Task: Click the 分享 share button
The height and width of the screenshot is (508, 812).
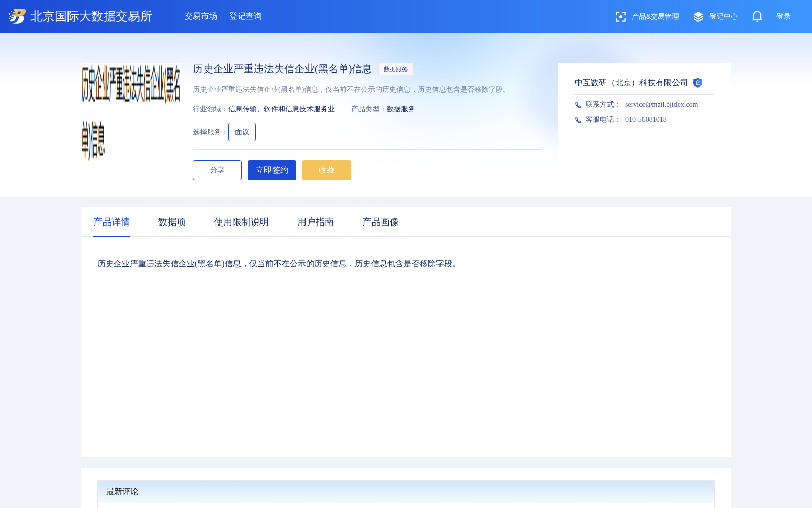Action: coord(217,170)
